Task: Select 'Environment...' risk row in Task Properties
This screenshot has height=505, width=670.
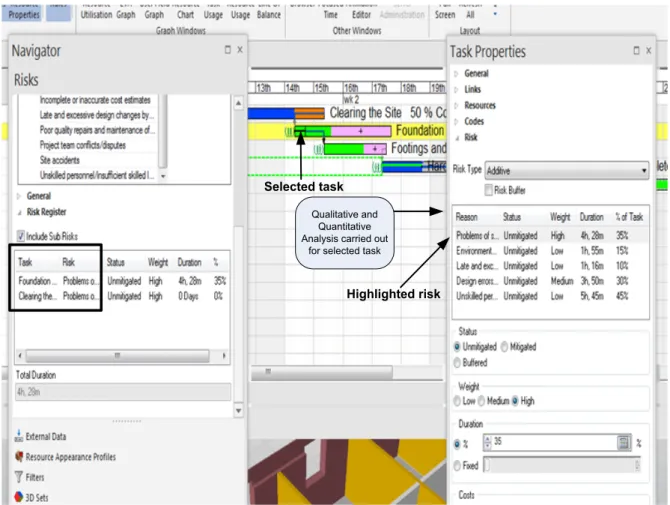Action: (x=550, y=251)
